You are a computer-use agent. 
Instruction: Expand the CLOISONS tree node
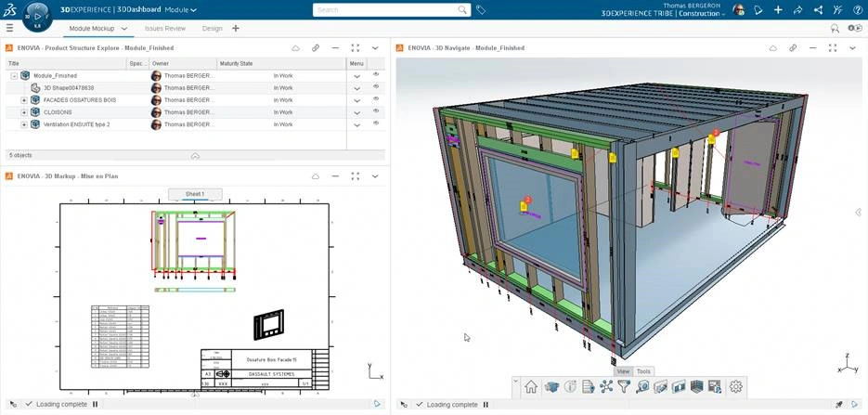24,112
